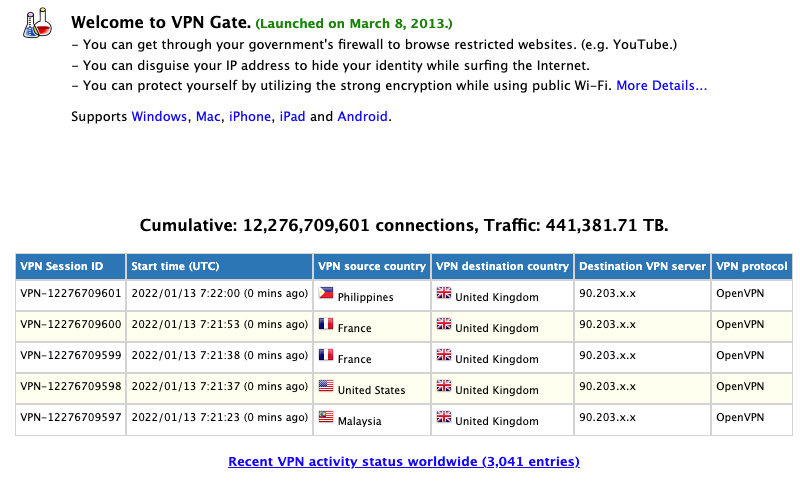This screenshot has width=800, height=501.
Task: Click the Philippines flag icon
Action: point(326,293)
